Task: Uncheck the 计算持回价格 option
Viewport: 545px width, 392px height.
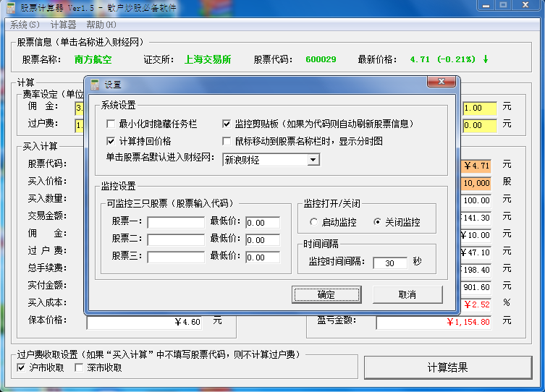Action: 111,141
